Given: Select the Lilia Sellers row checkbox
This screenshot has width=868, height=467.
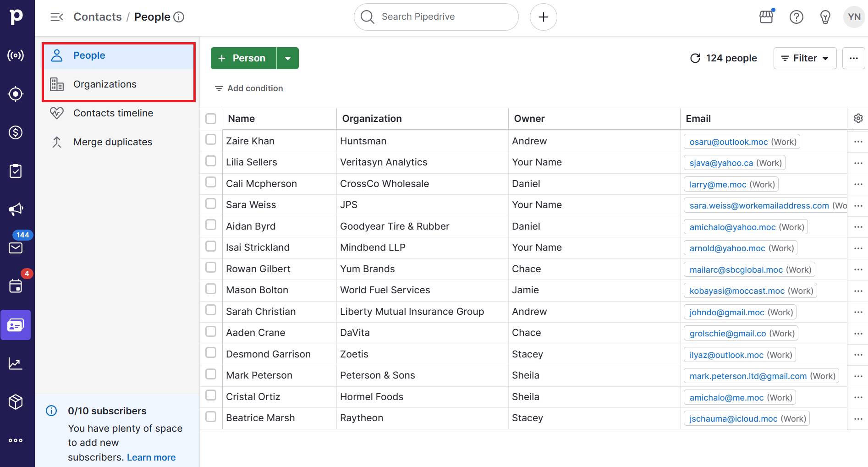Looking at the screenshot, I should 211,161.
